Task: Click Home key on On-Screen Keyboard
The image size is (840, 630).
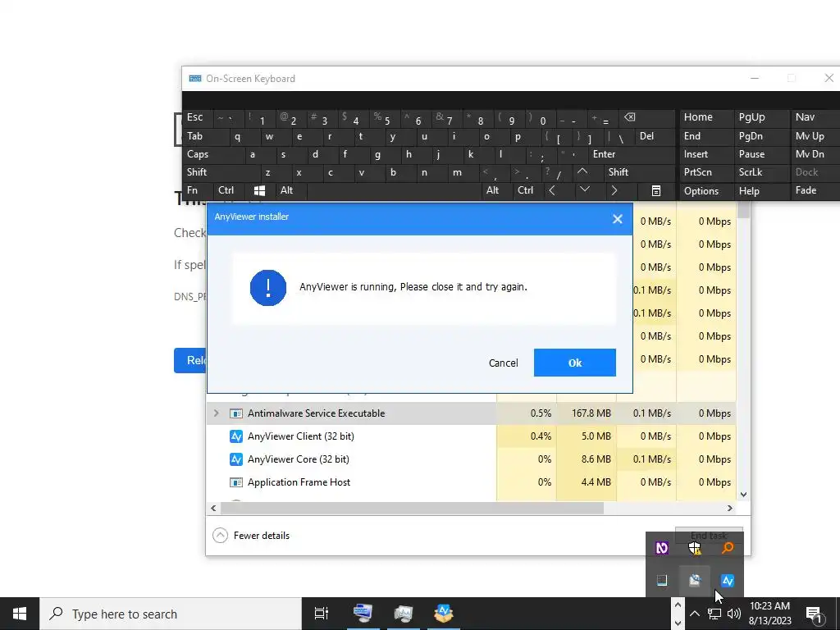Action: (706, 118)
